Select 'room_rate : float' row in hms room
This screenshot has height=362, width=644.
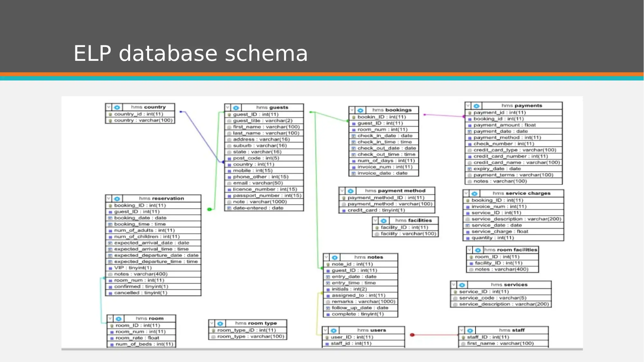tap(141, 338)
